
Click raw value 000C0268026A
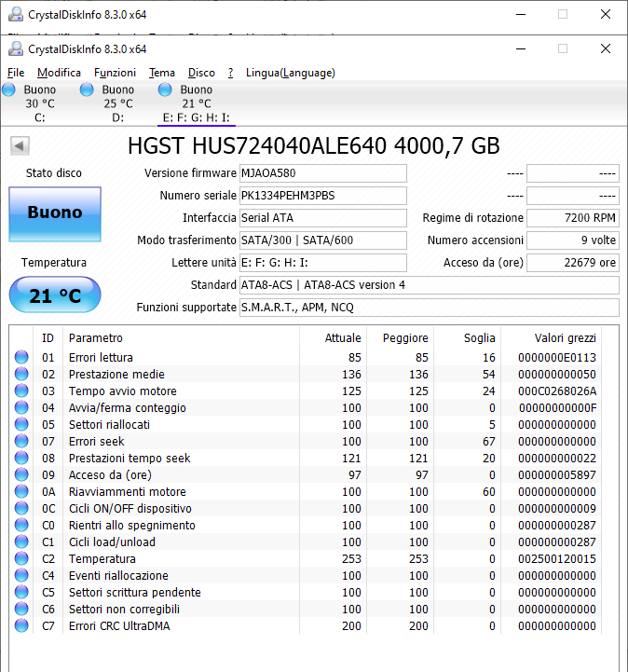click(x=557, y=391)
